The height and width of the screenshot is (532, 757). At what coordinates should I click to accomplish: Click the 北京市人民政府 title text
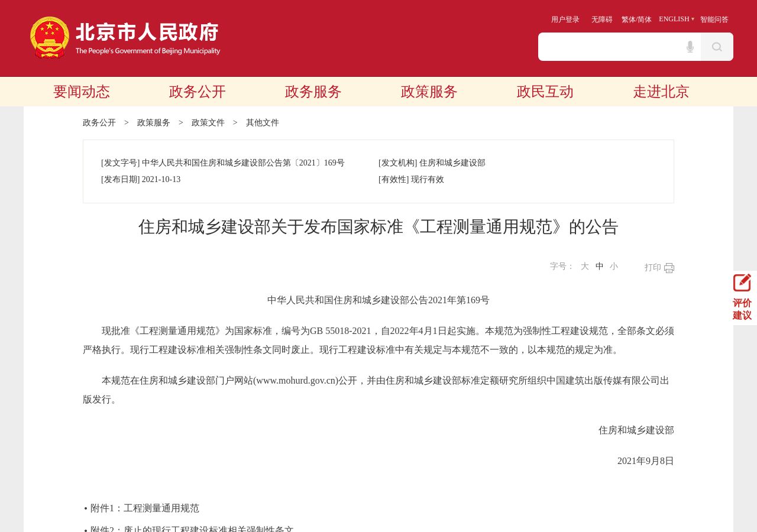tap(147, 32)
